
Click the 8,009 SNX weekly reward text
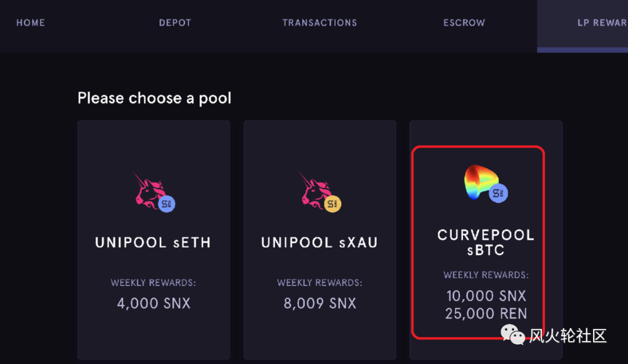[320, 304]
